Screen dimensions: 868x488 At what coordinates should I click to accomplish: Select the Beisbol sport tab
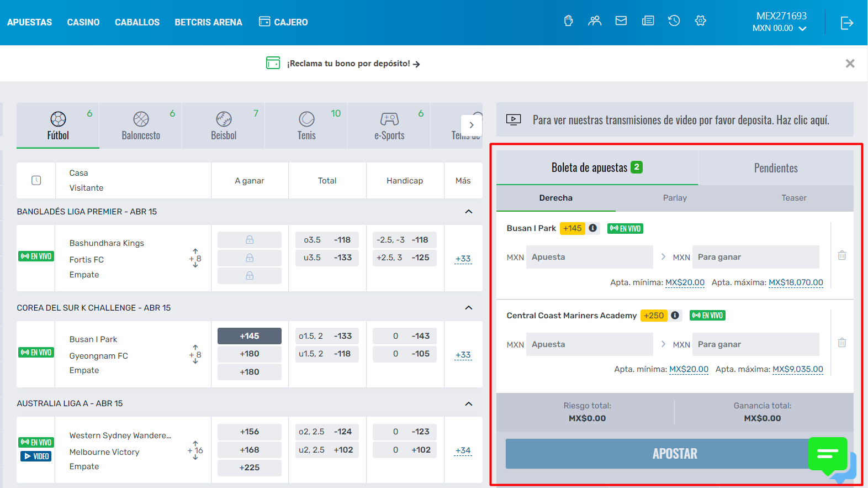224,125
